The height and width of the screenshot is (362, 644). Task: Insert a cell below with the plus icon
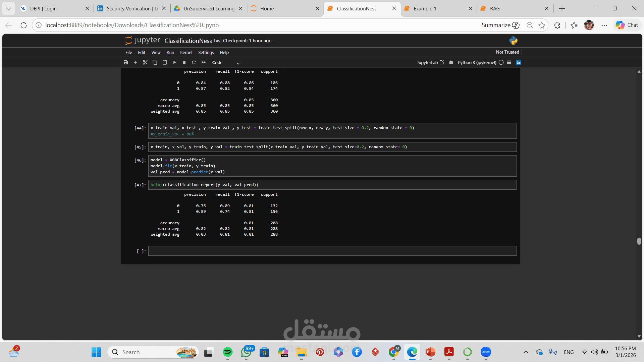point(136,63)
